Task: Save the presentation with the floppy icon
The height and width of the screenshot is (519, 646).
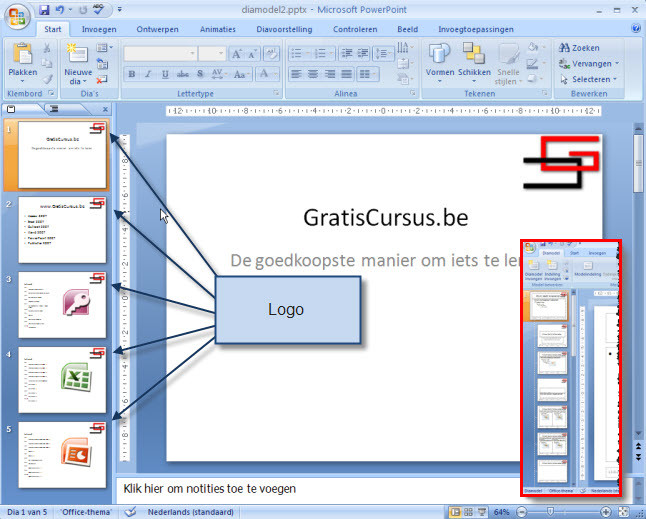Action: 44,10
